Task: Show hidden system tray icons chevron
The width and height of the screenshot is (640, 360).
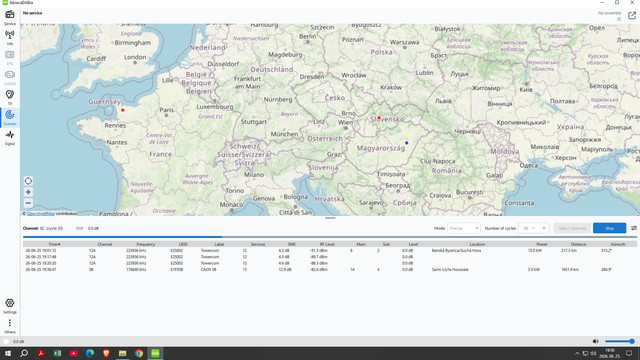Action: pyautogui.click(x=577, y=353)
